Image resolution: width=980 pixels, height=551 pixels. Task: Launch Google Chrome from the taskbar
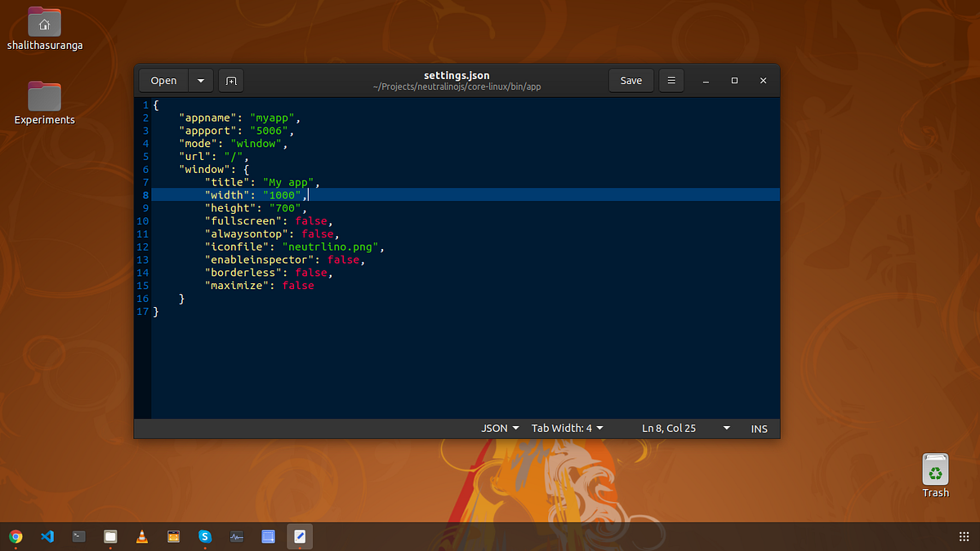[16, 536]
